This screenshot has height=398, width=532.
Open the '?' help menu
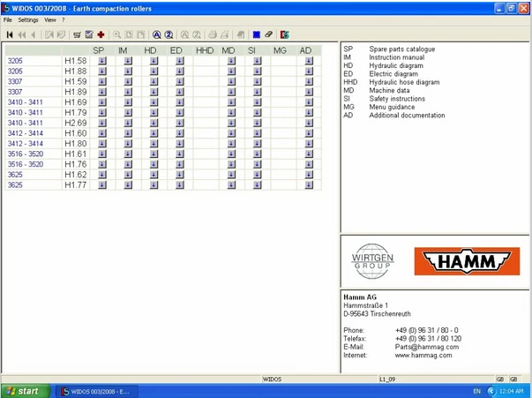click(x=64, y=20)
